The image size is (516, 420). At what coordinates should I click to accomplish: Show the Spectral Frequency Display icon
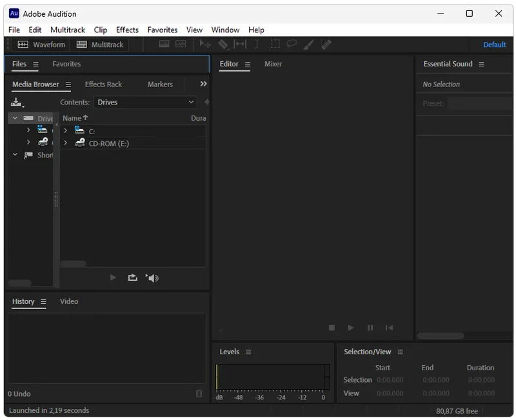164,44
